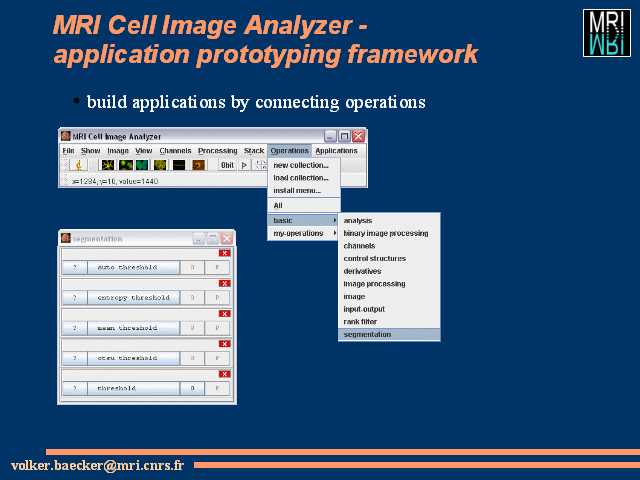Select 'channels' in basic submenu
This screenshot has width=640, height=480.
pos(389,246)
